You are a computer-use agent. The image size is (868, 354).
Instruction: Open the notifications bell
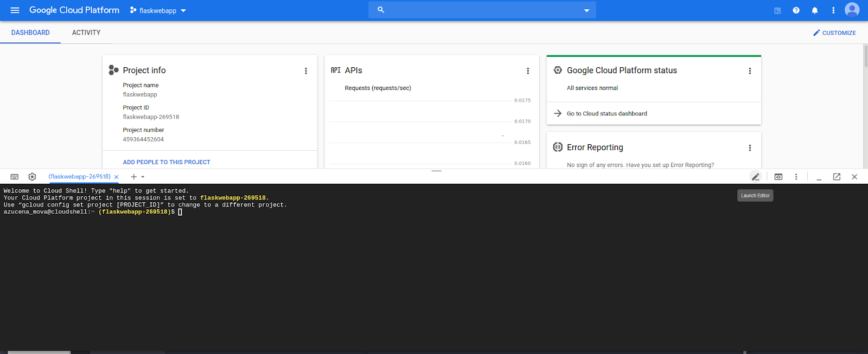pos(815,10)
